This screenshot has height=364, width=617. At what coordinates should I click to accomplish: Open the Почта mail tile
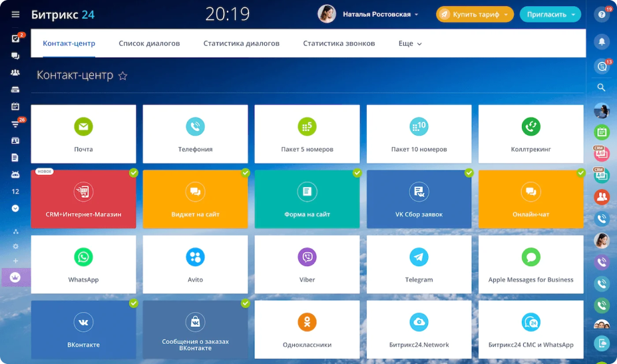(x=83, y=134)
